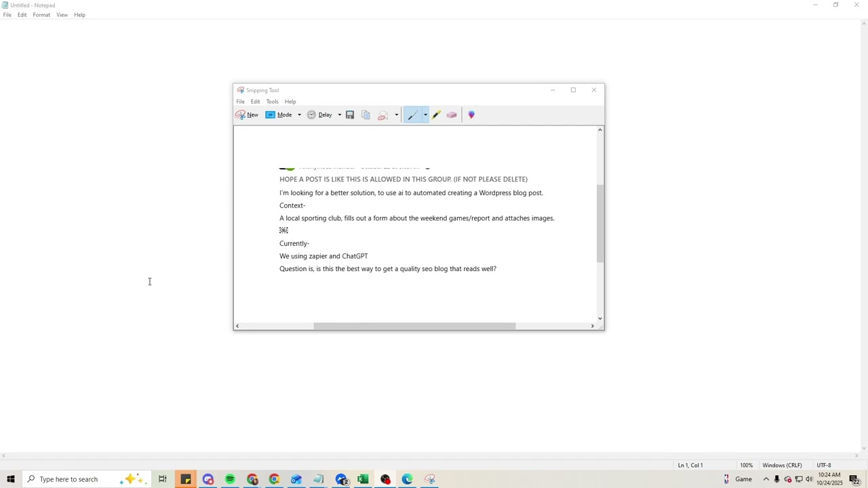
Task: Open the Snipping Tool Help menu
Action: pos(290,102)
